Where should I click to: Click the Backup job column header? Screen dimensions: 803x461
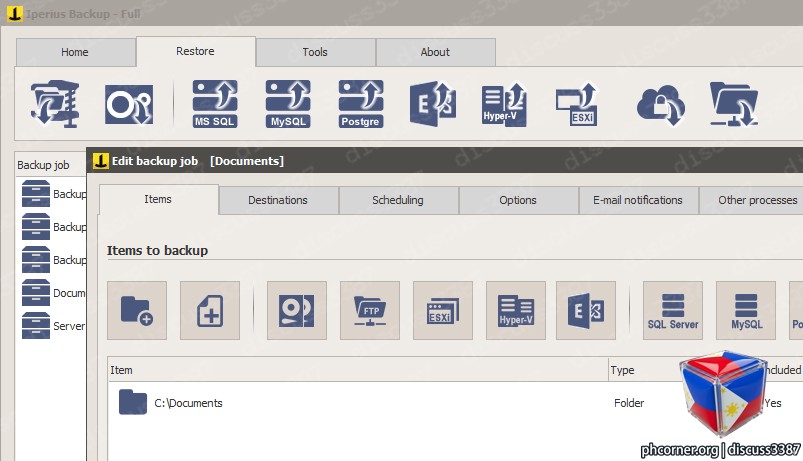pyautogui.click(x=51, y=165)
